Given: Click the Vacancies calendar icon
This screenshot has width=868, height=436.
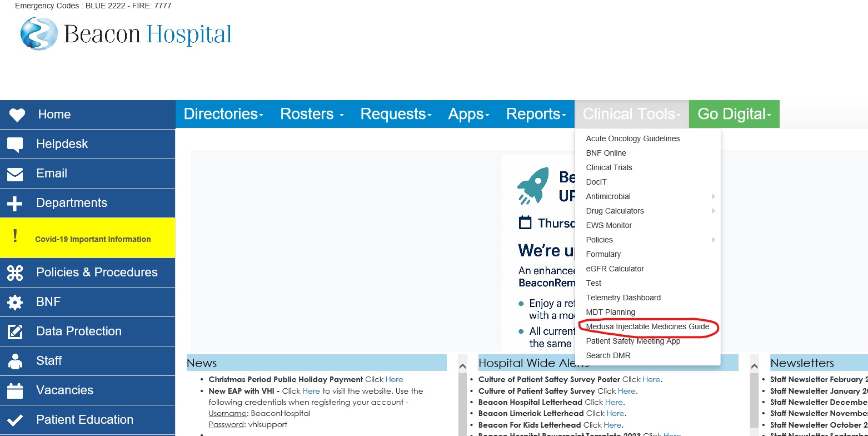Looking at the screenshot, I should click(x=15, y=390).
